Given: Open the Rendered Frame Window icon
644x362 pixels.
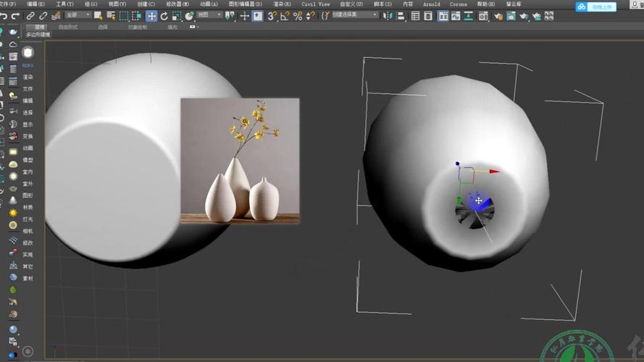Looking at the screenshot, I should (511, 16).
